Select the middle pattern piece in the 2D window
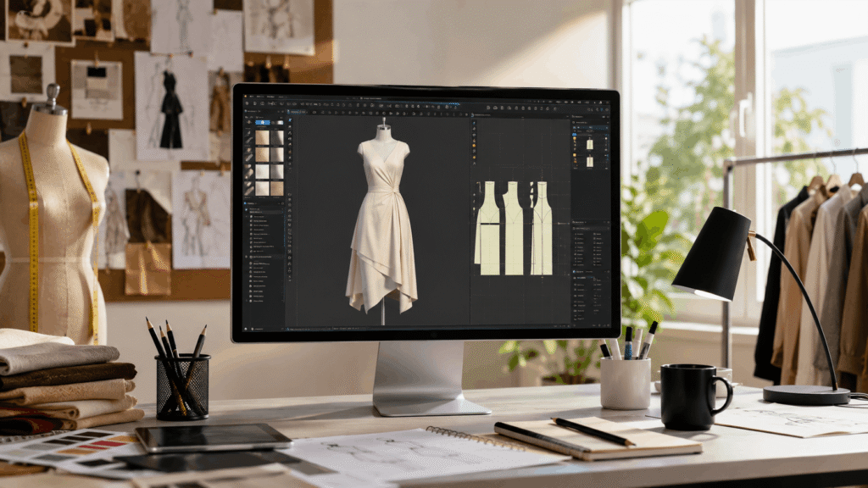The height and width of the screenshot is (488, 868). pos(513,228)
